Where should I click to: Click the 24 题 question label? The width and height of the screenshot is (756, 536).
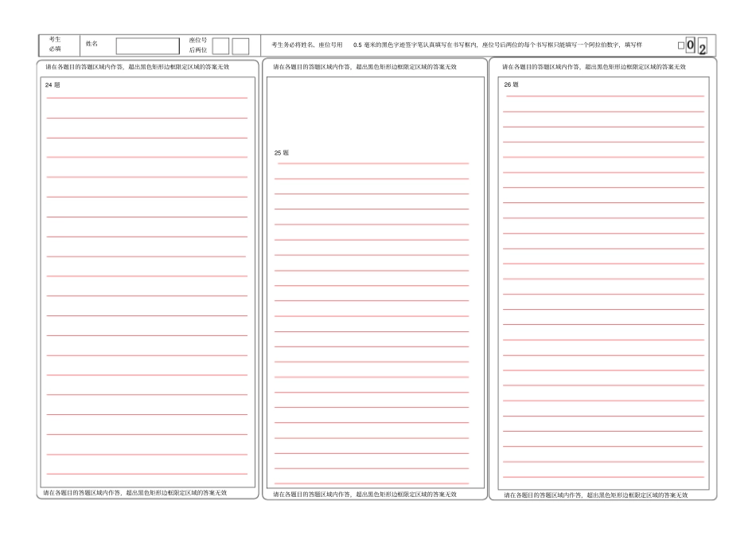point(53,85)
